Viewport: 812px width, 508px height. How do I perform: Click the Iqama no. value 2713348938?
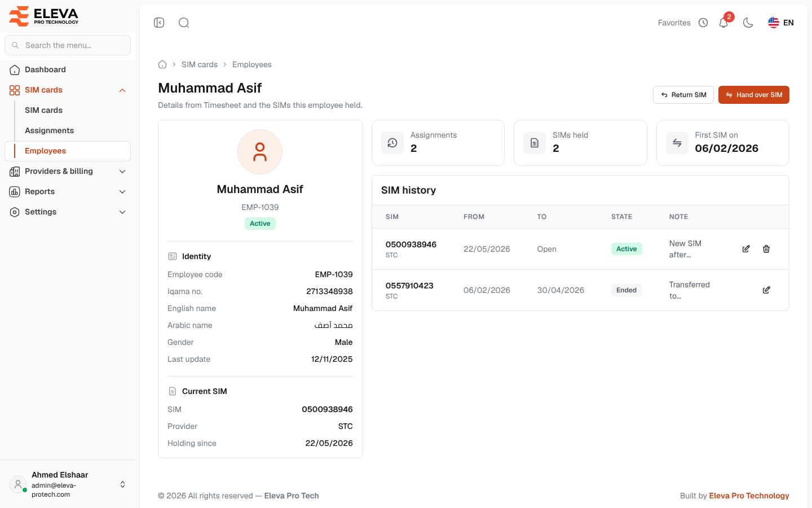coord(329,291)
